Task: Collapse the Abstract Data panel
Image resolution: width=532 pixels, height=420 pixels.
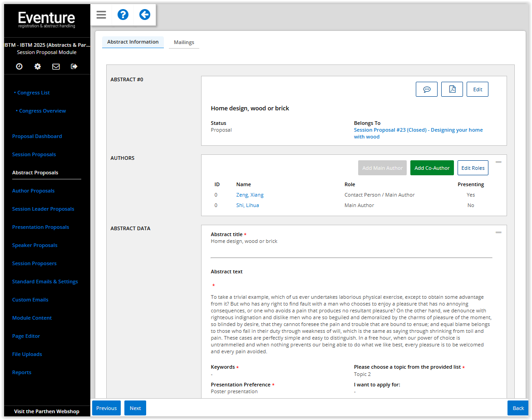Action: 498,232
